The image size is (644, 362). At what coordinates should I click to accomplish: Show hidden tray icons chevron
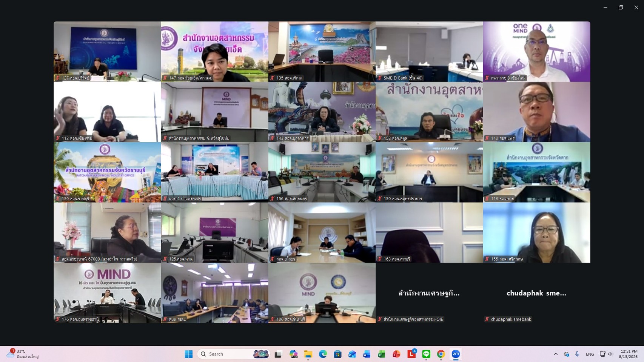(556, 354)
